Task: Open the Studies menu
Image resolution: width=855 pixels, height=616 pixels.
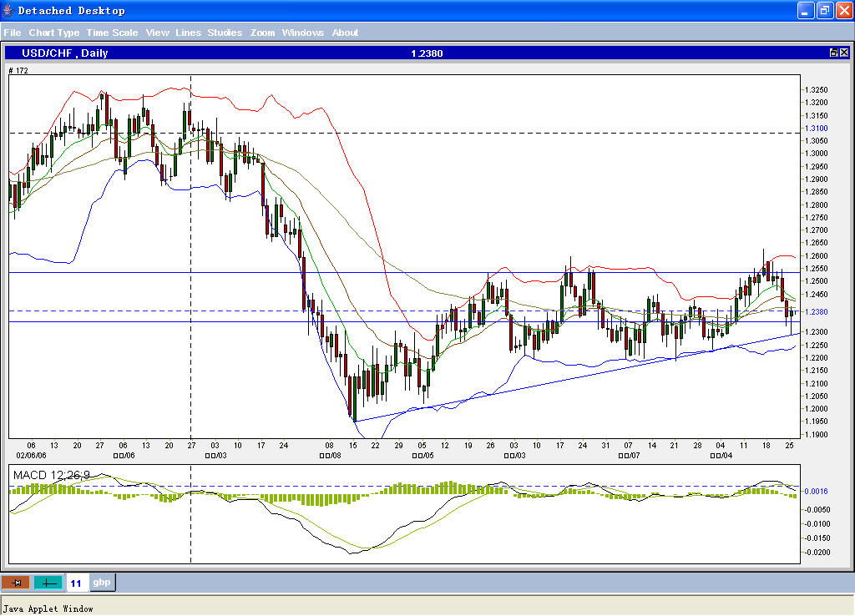Action: [225, 33]
